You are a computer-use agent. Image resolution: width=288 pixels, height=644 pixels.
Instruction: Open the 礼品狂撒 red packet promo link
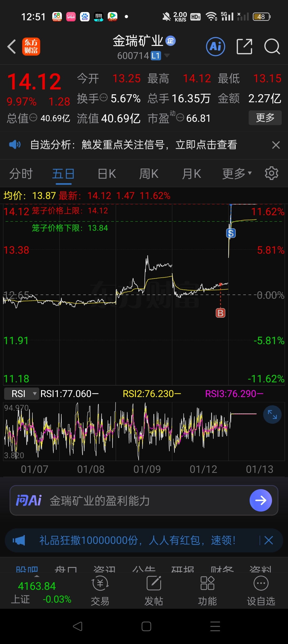[x=138, y=540]
